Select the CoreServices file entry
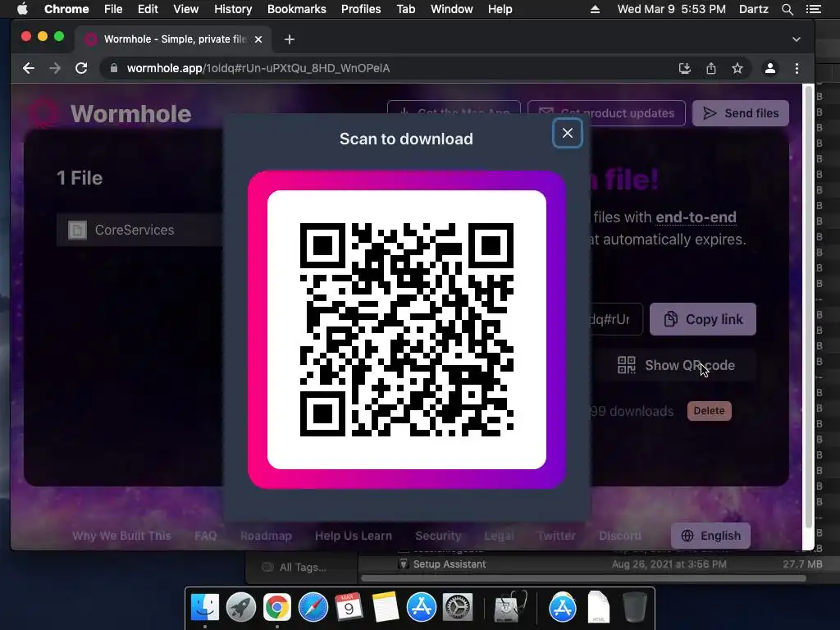This screenshot has width=840, height=630. pyautogui.click(x=139, y=230)
